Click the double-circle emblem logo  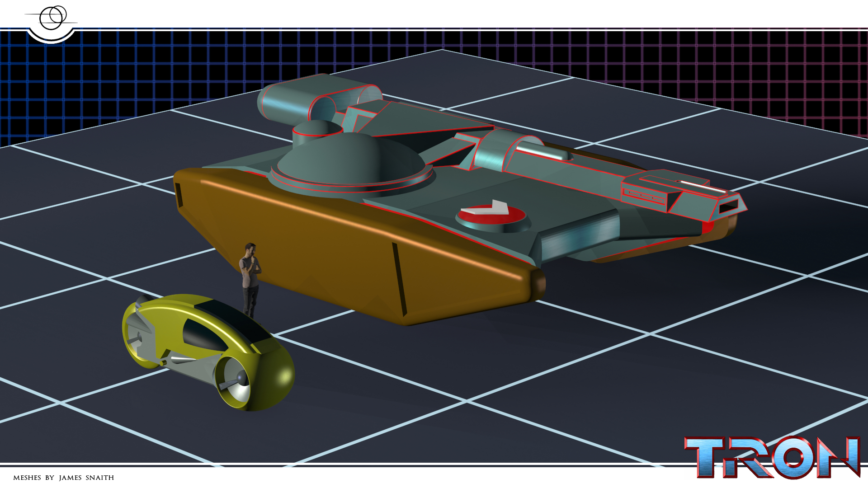point(51,18)
